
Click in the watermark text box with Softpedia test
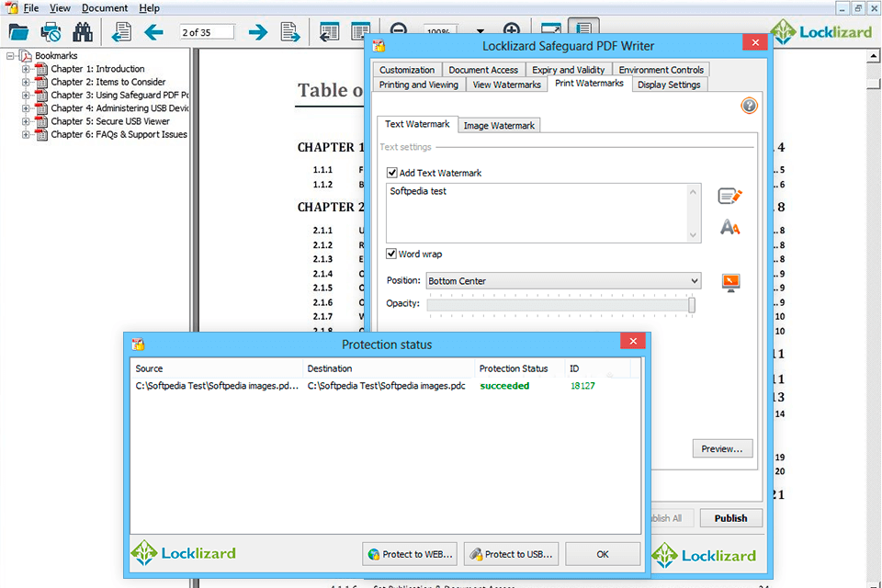point(537,213)
